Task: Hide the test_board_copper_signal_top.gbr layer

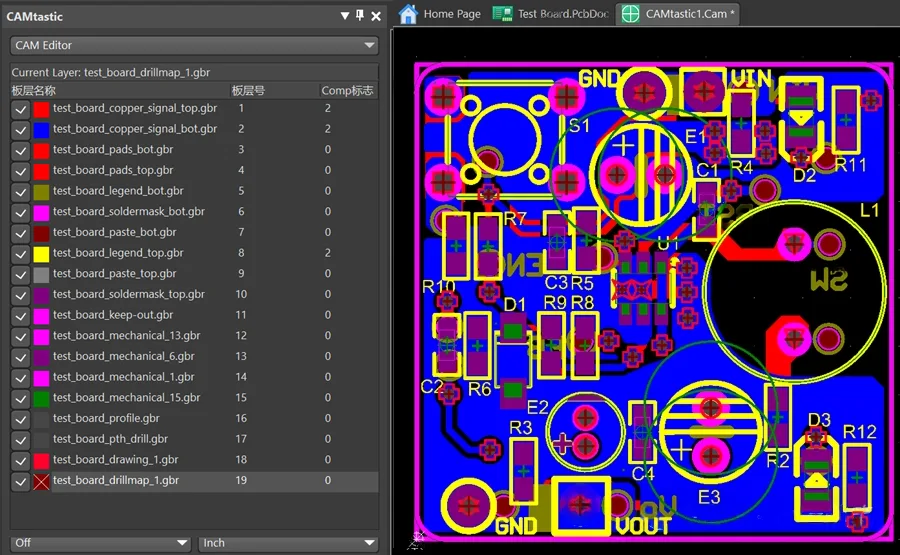Action: (21, 109)
